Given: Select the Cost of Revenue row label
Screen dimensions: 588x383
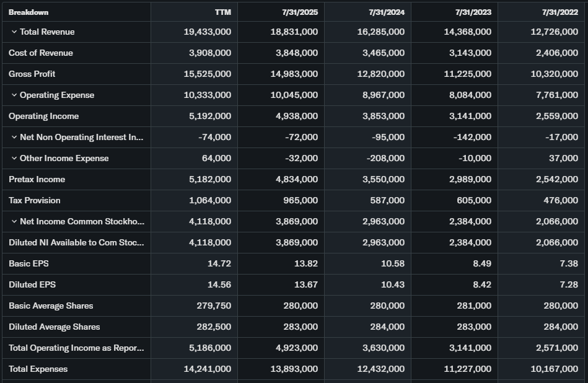Looking at the screenshot, I should click(x=41, y=53).
